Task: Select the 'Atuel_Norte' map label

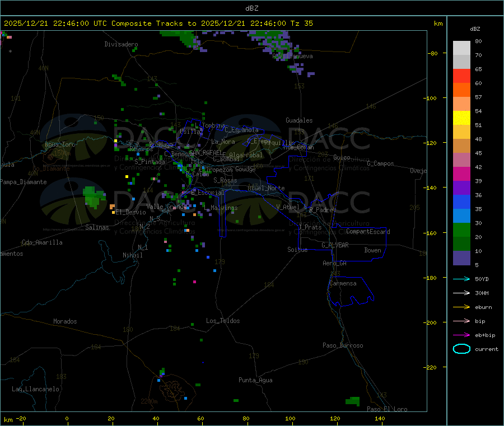Action: click(266, 188)
